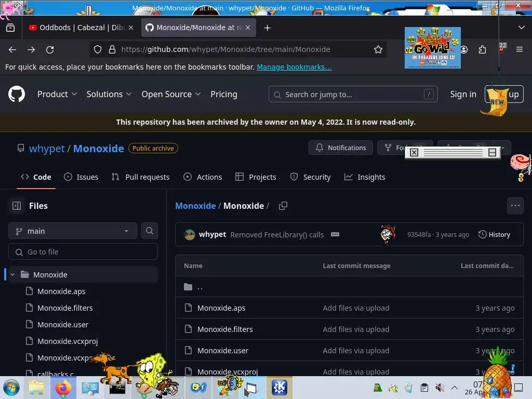Open the Windows Start orb

(11, 388)
